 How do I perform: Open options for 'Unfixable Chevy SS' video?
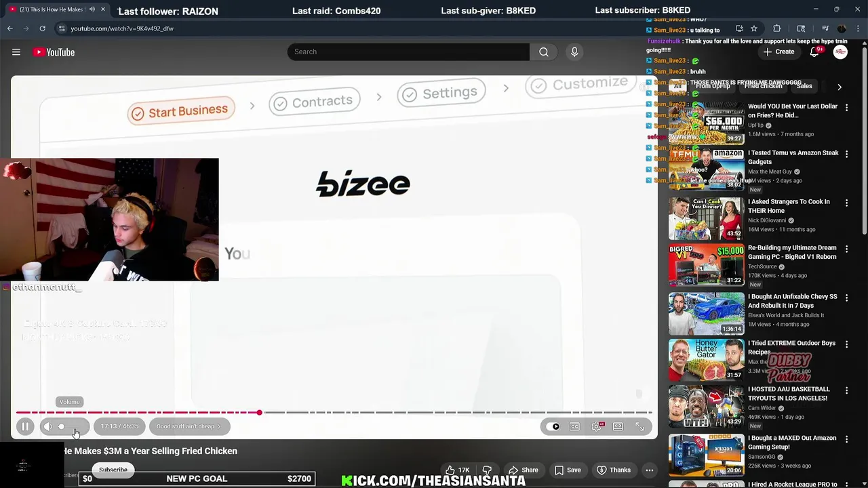click(x=846, y=298)
